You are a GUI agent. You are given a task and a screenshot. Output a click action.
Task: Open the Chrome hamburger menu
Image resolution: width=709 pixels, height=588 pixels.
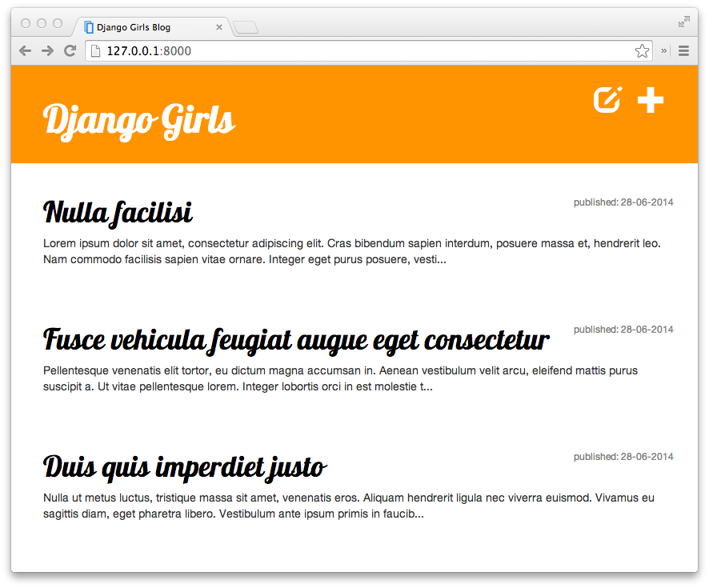684,51
